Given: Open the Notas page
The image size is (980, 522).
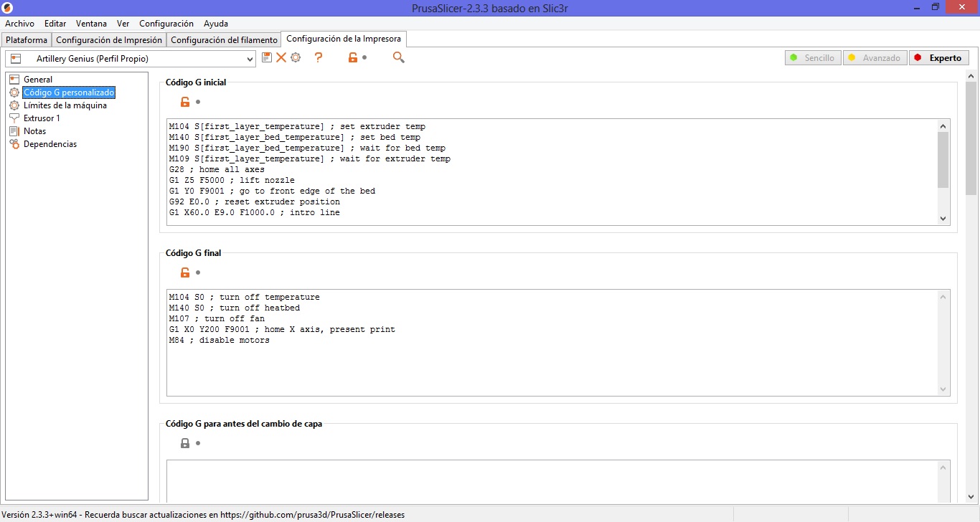Looking at the screenshot, I should [x=34, y=131].
